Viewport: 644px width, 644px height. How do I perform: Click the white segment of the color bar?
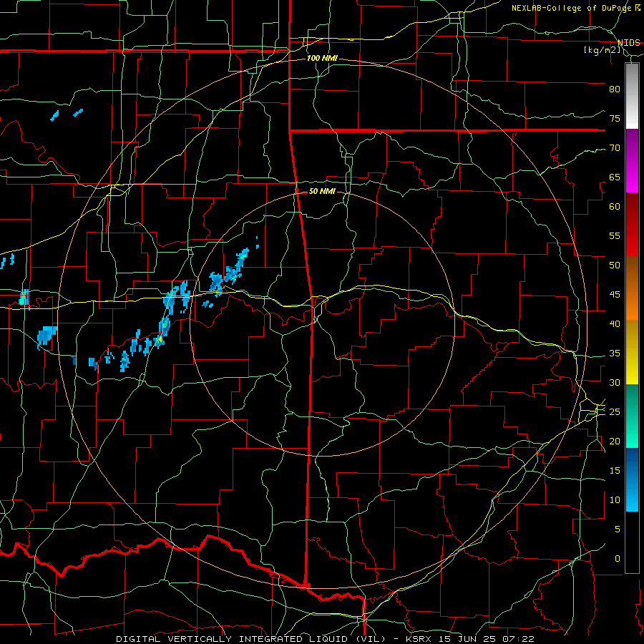click(x=632, y=97)
